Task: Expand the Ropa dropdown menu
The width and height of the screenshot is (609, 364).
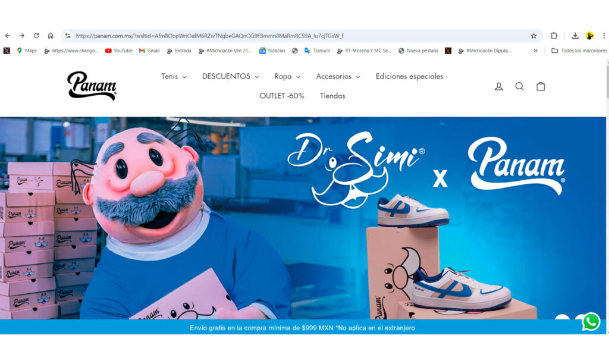Action: click(287, 77)
